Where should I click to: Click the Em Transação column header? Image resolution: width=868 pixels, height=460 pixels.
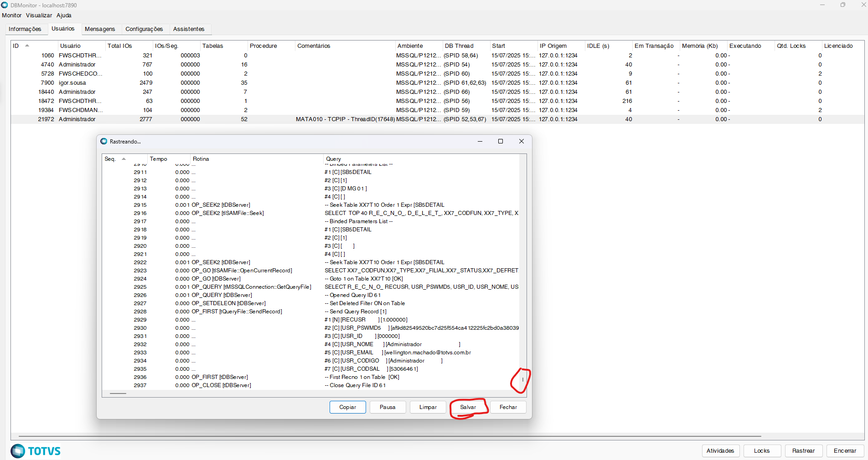[x=656, y=46]
